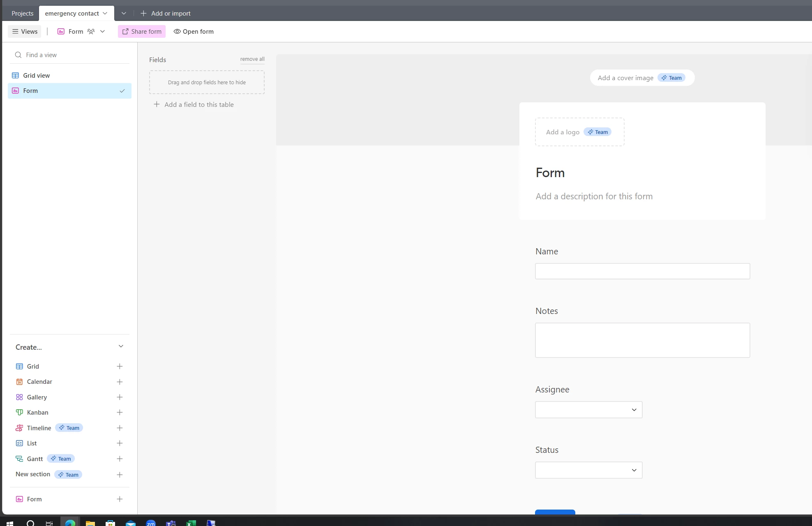Image resolution: width=812 pixels, height=526 pixels.
Task: Click the Calendar icon in Create list
Action: pyautogui.click(x=19, y=382)
